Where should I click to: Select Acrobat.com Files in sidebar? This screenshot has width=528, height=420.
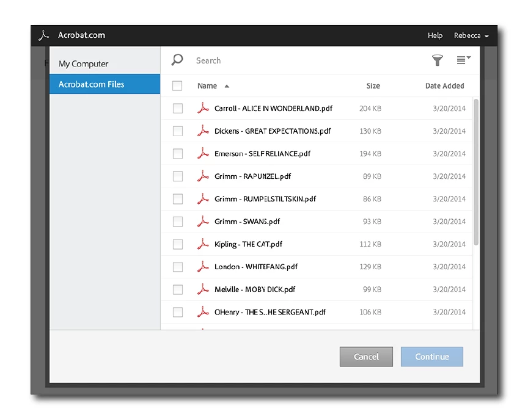click(x=105, y=84)
